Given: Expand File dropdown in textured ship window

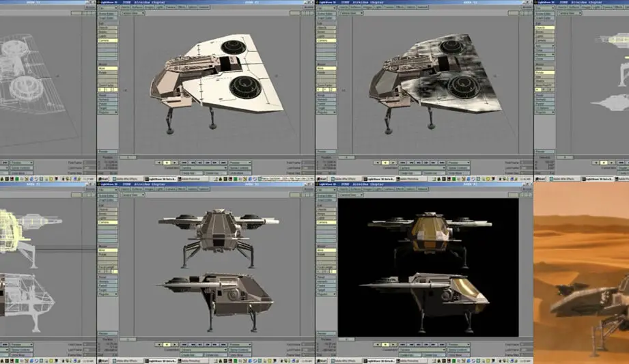Looking at the screenshot, I should pyautogui.click(x=326, y=8).
